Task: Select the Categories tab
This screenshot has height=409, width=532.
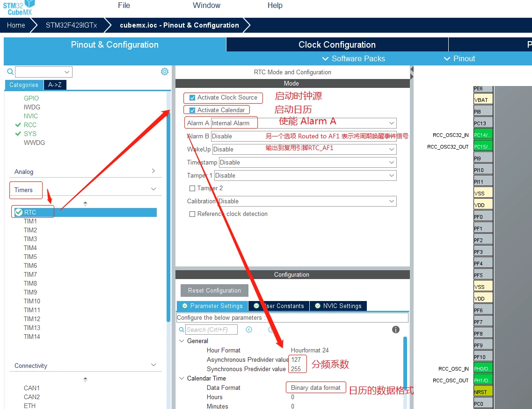Action: (24, 85)
